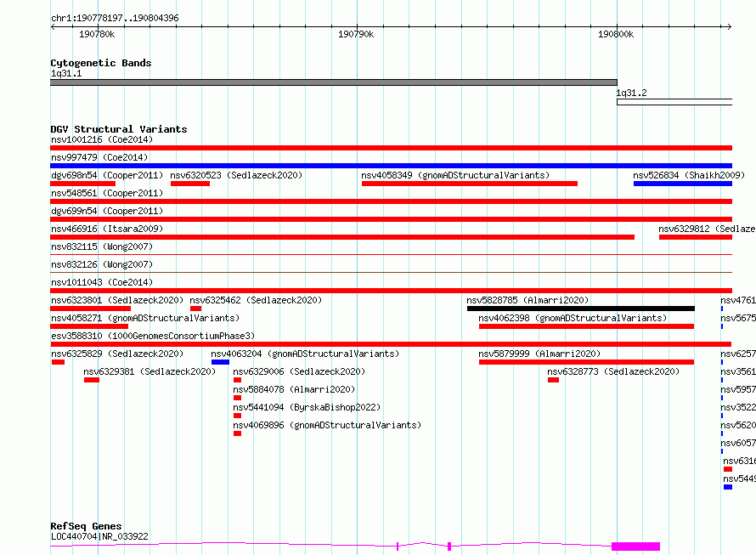
Task: Open nsv5884078 (Almarri2020) label
Action: point(294,389)
